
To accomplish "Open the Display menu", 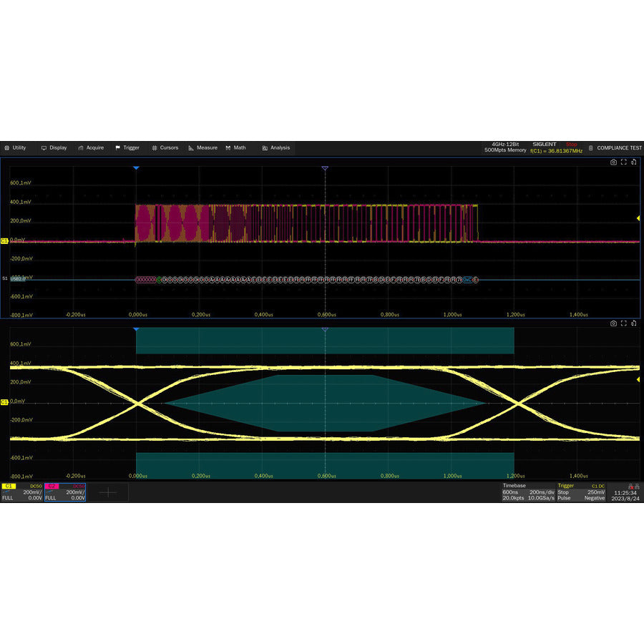I will [54, 148].
